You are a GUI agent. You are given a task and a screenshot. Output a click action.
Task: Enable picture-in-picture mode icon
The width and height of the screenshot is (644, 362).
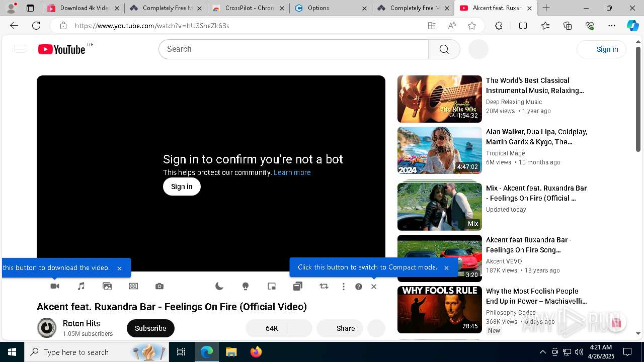tap(272, 286)
